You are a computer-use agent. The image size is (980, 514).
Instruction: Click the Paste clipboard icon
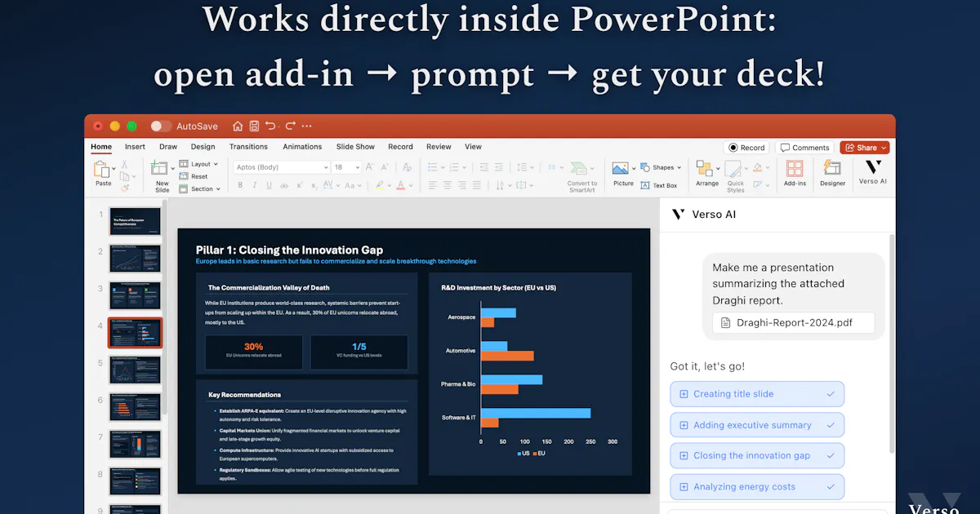coord(101,169)
